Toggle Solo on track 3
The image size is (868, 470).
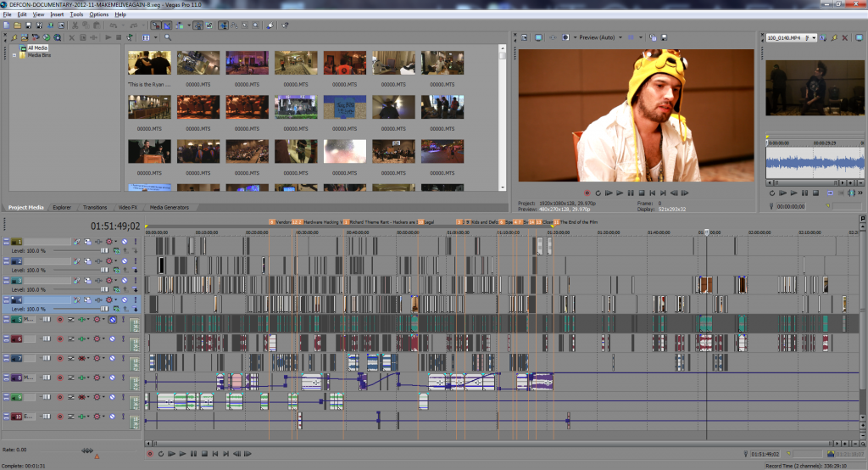[134, 281]
